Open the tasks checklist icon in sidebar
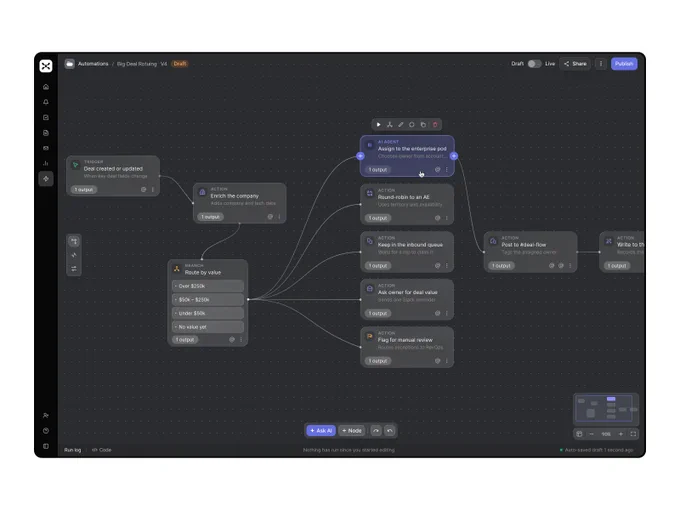The height and width of the screenshot is (510, 680). 46,118
